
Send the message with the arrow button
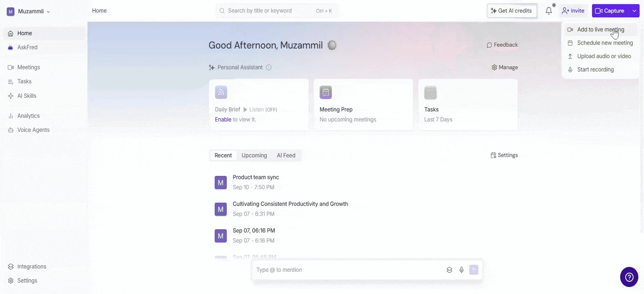474,270
